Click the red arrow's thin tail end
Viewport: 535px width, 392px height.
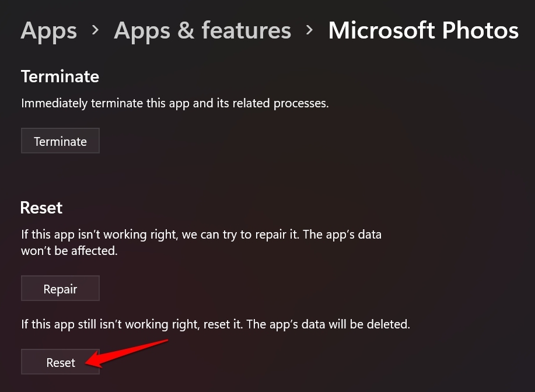[x=167, y=341]
